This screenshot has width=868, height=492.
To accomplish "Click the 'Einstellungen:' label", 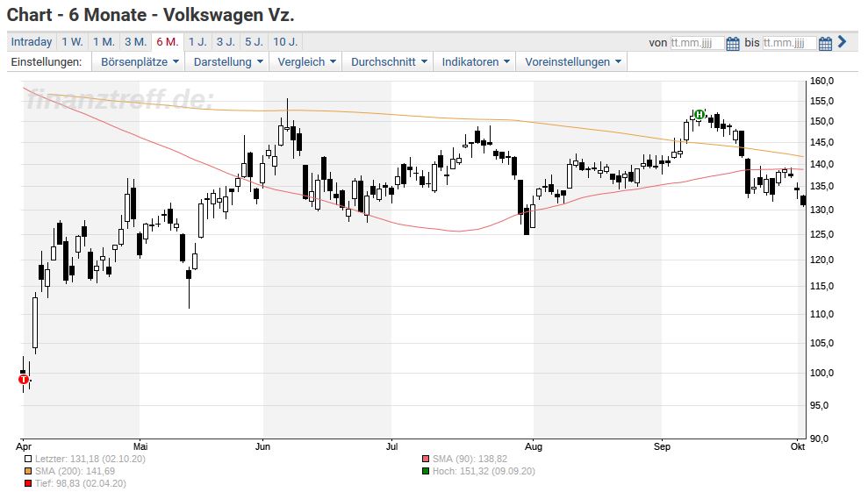I will point(47,62).
